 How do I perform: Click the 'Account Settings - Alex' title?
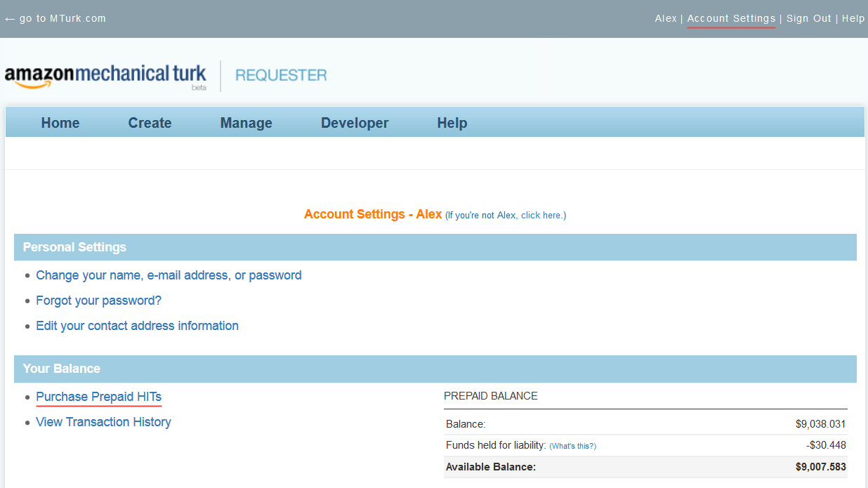(373, 214)
